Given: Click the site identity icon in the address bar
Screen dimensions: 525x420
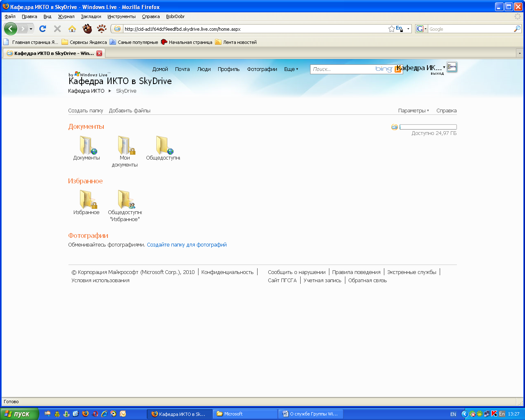Looking at the screenshot, I should (117, 29).
